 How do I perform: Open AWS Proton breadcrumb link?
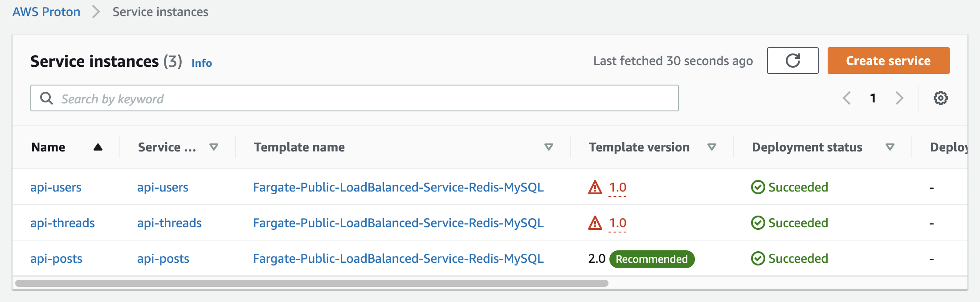[46, 12]
